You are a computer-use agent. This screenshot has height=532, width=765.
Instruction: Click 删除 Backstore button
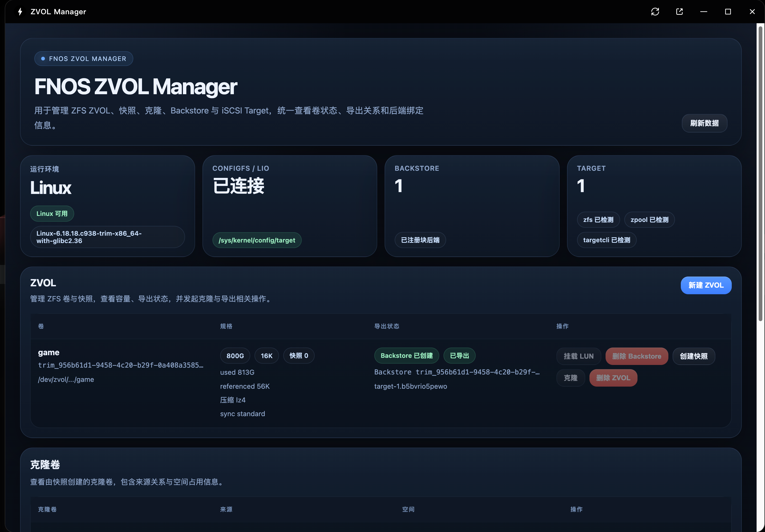tap(637, 356)
